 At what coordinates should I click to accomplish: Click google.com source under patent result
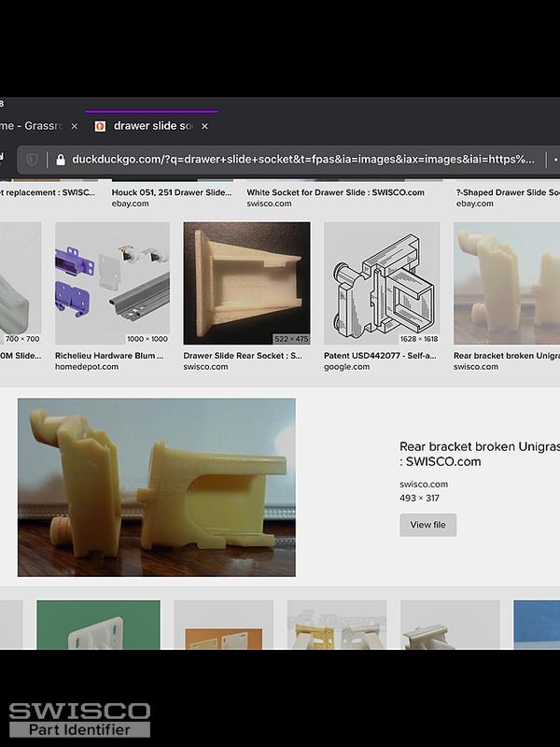click(346, 367)
